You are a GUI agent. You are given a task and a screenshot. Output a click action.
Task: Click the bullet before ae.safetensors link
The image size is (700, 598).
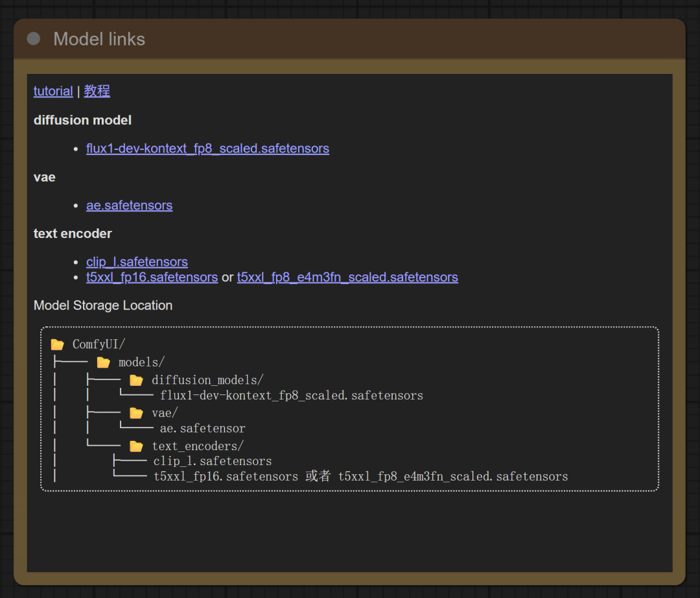pos(76,205)
